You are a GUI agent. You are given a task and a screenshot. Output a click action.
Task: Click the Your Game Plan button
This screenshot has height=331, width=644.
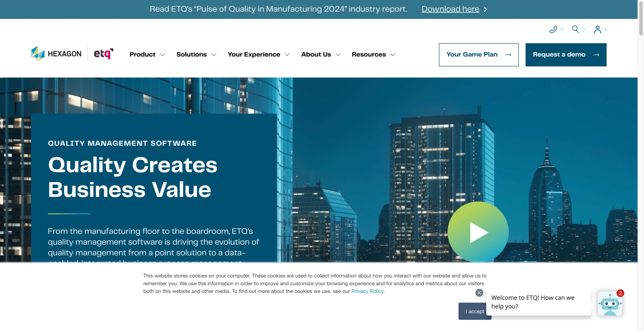pyautogui.click(x=478, y=55)
